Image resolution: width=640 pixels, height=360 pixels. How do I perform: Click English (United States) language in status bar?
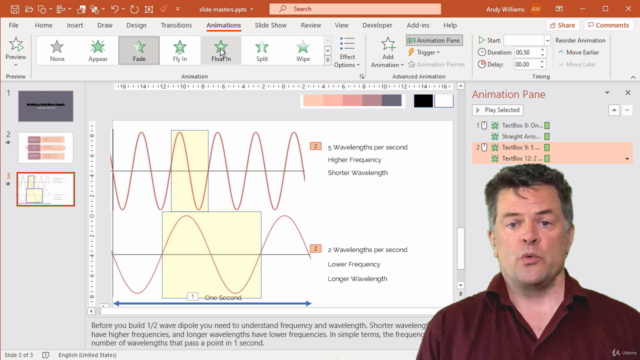pos(87,355)
